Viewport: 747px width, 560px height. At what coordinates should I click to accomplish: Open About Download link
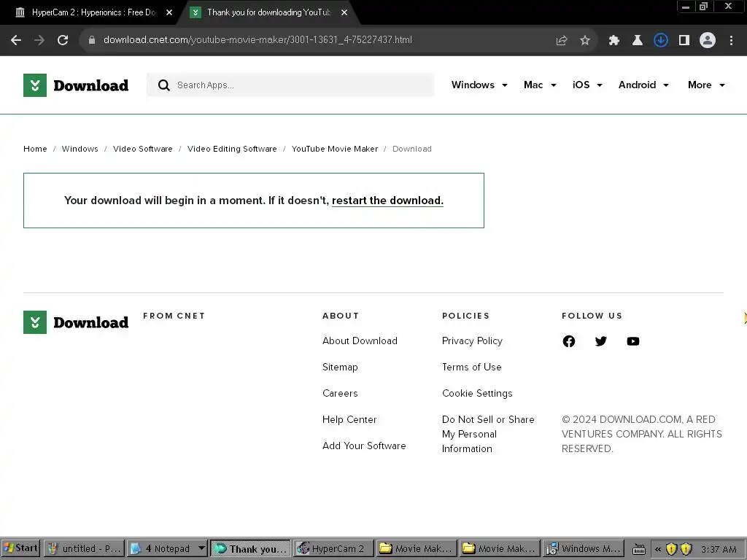pyautogui.click(x=360, y=341)
